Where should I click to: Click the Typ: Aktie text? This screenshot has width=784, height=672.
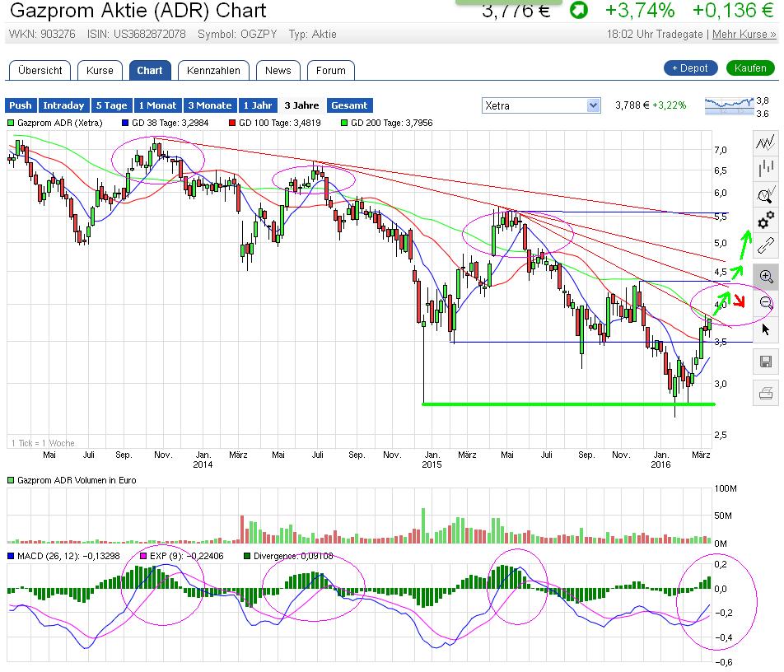pyautogui.click(x=312, y=34)
